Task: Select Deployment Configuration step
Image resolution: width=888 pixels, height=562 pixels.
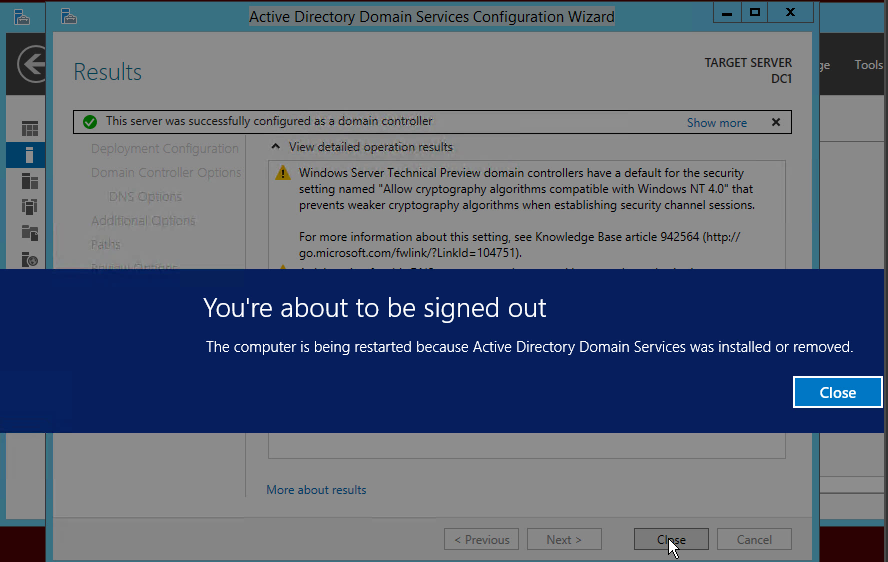Action: tap(165, 148)
